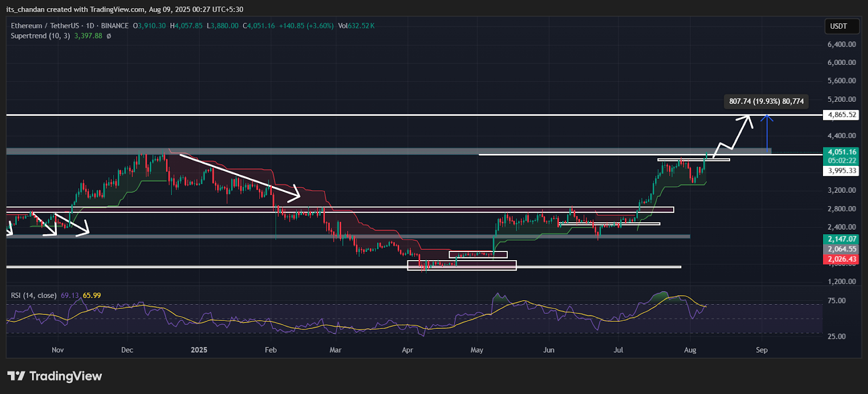Click 25.00 on the RSI axis

pyautogui.click(x=837, y=337)
